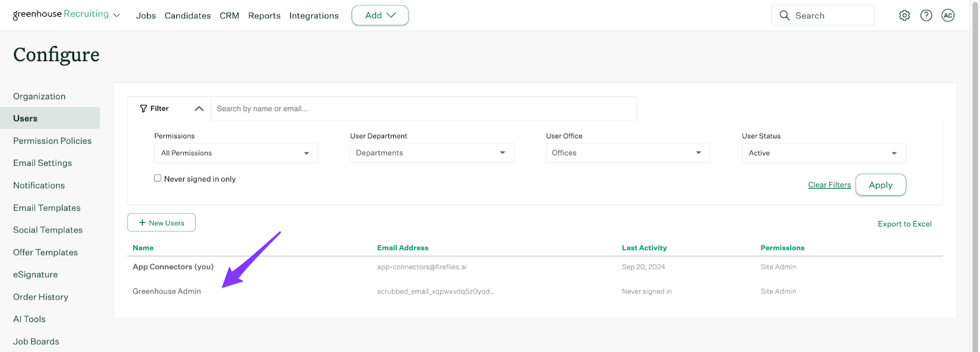
Task: Click the Clear Filters link
Action: [829, 185]
